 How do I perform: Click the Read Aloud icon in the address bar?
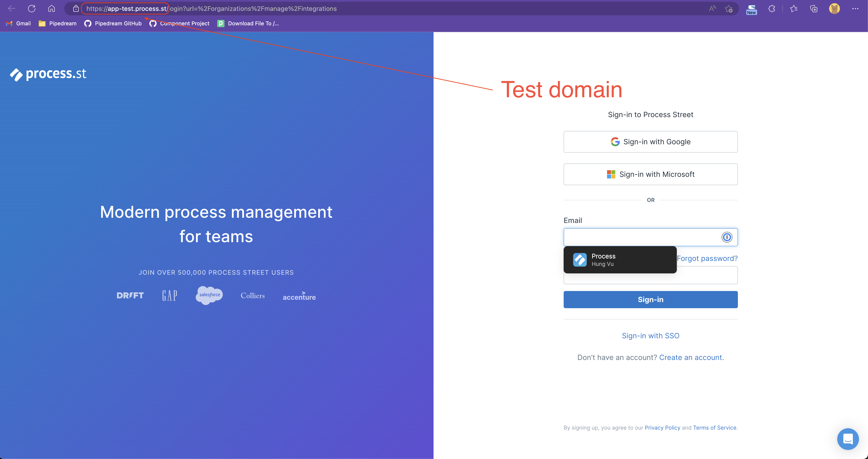pos(712,8)
